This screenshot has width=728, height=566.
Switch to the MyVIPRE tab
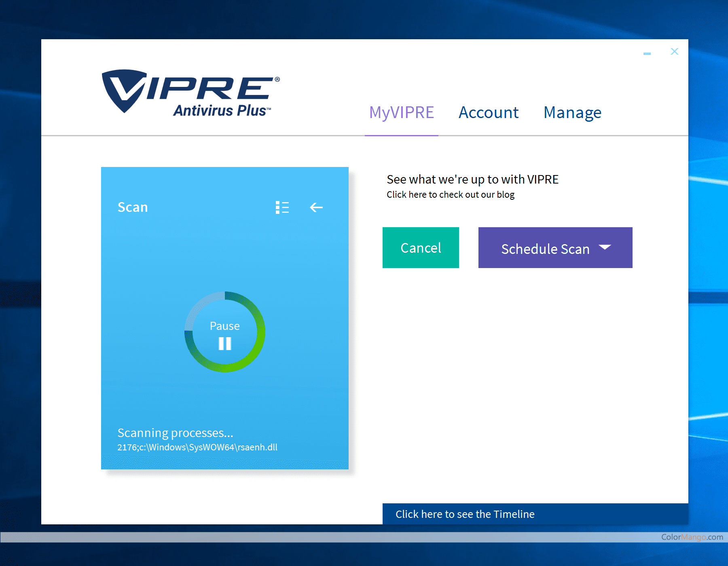pyautogui.click(x=401, y=112)
